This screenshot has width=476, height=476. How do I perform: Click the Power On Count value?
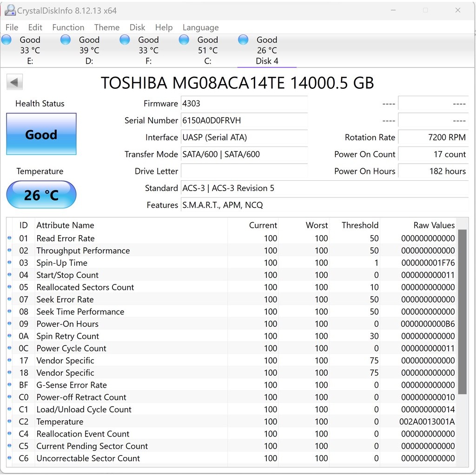[x=434, y=154]
